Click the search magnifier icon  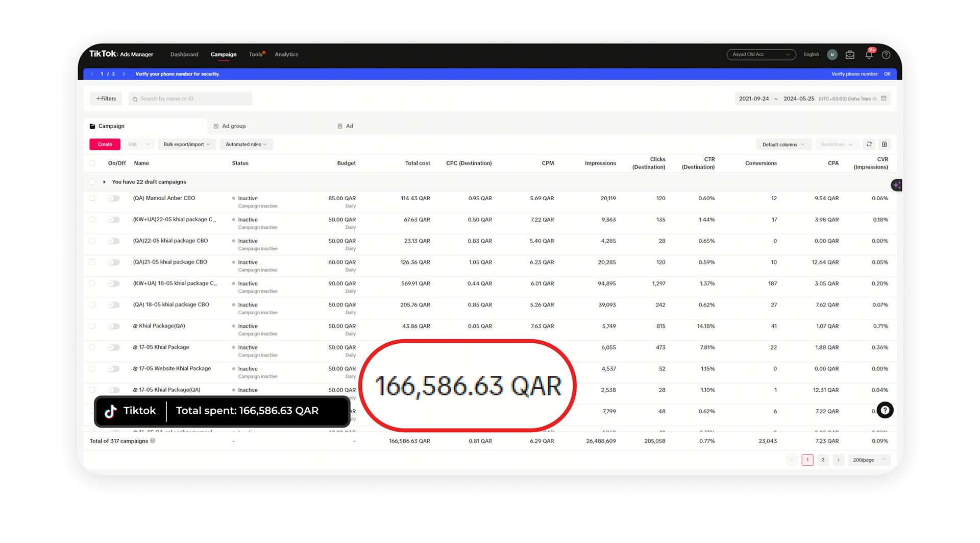click(135, 99)
